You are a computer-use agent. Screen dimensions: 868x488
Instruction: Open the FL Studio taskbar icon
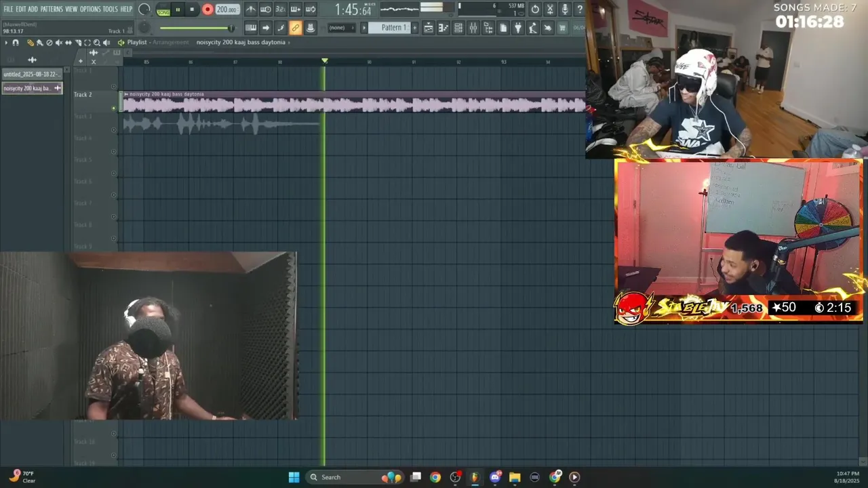tap(475, 477)
